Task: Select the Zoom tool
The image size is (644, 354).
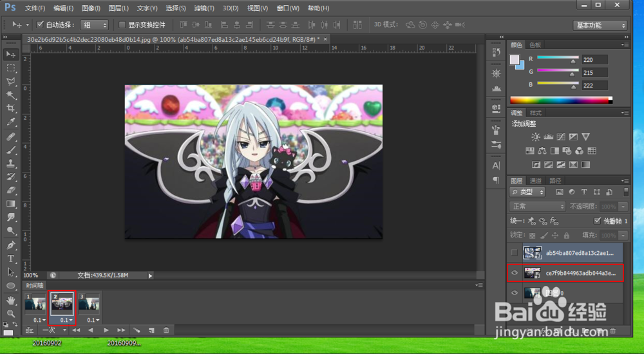Action: click(11, 313)
